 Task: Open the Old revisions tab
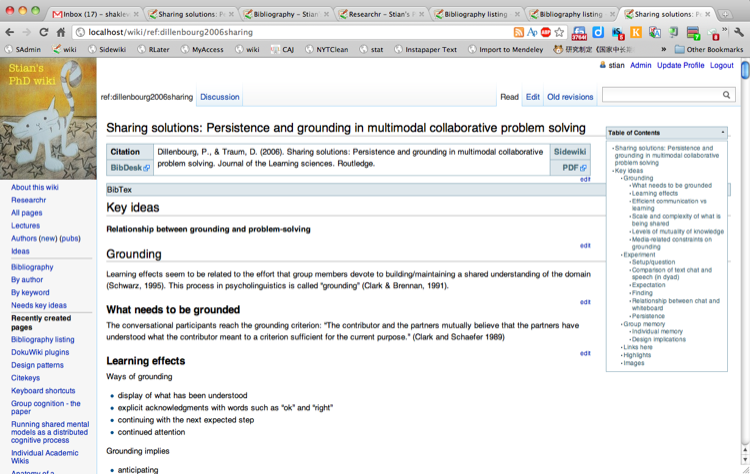pyautogui.click(x=570, y=97)
